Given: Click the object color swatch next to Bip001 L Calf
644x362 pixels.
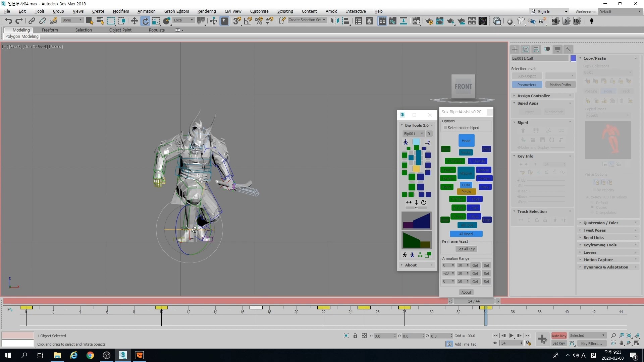Looking at the screenshot, I should [x=573, y=58].
